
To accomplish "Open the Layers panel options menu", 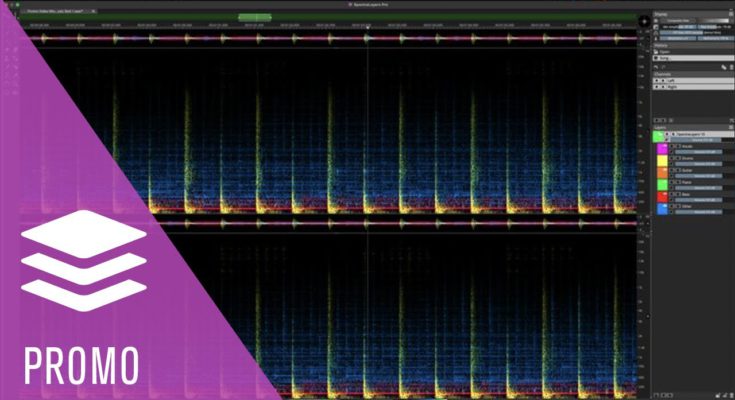I will tap(729, 127).
